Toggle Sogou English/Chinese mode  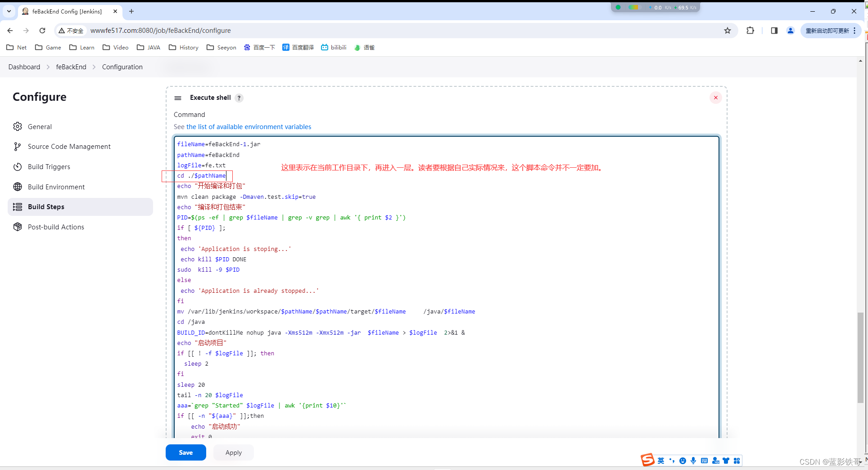(661, 461)
